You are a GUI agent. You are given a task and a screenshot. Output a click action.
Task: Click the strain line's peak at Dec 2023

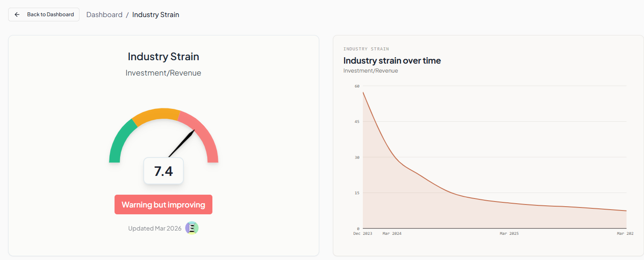(x=363, y=92)
